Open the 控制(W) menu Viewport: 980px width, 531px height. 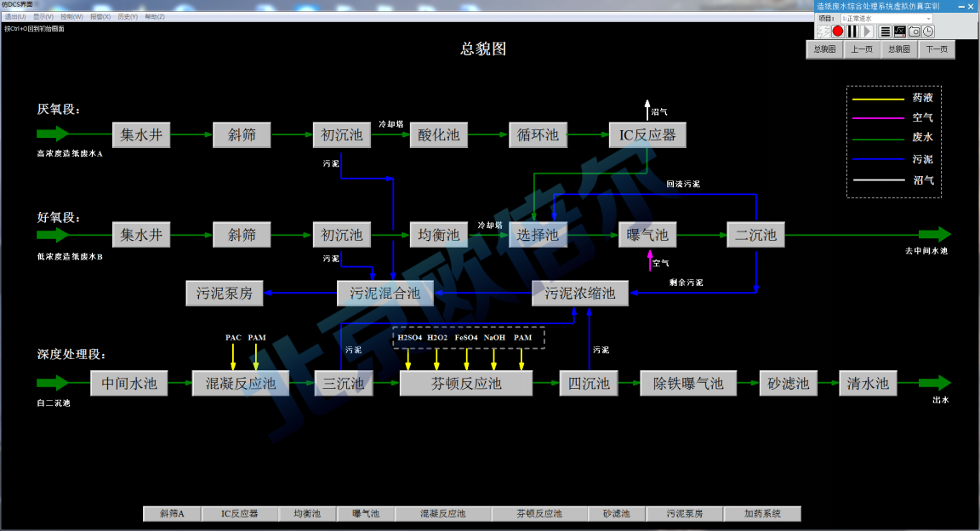(71, 17)
